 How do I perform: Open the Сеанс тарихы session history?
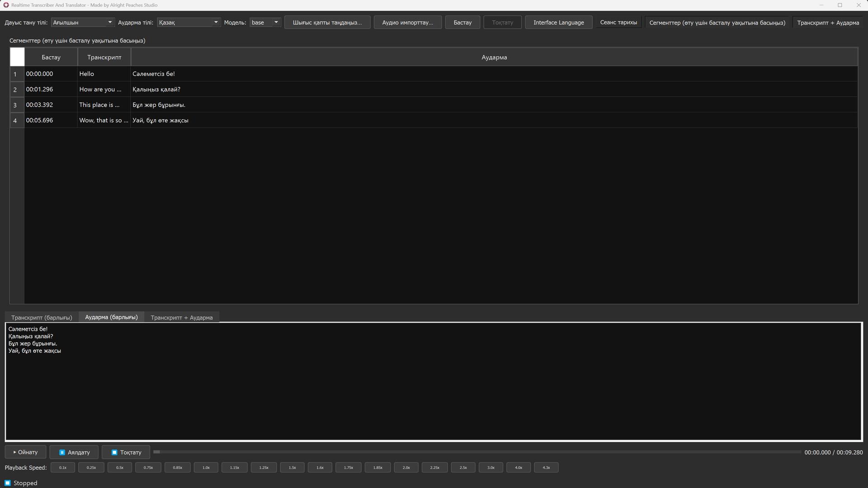coord(618,22)
